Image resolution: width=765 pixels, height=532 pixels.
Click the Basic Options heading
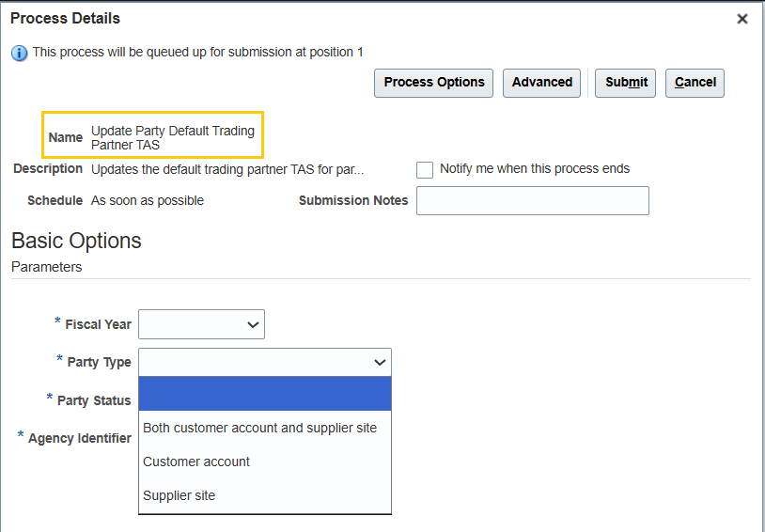[76, 241]
